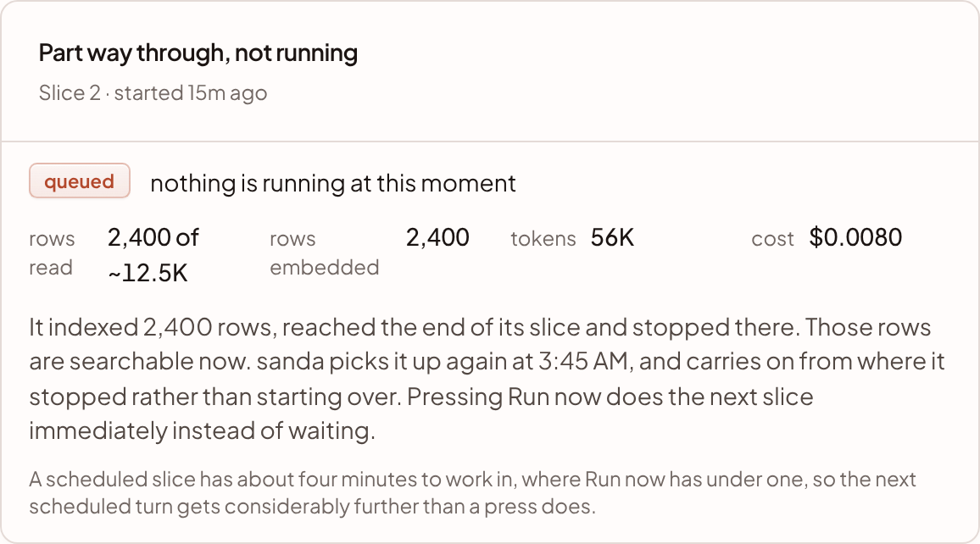The height and width of the screenshot is (544, 980).
Task: Click the rows read label
Action: click(52, 253)
